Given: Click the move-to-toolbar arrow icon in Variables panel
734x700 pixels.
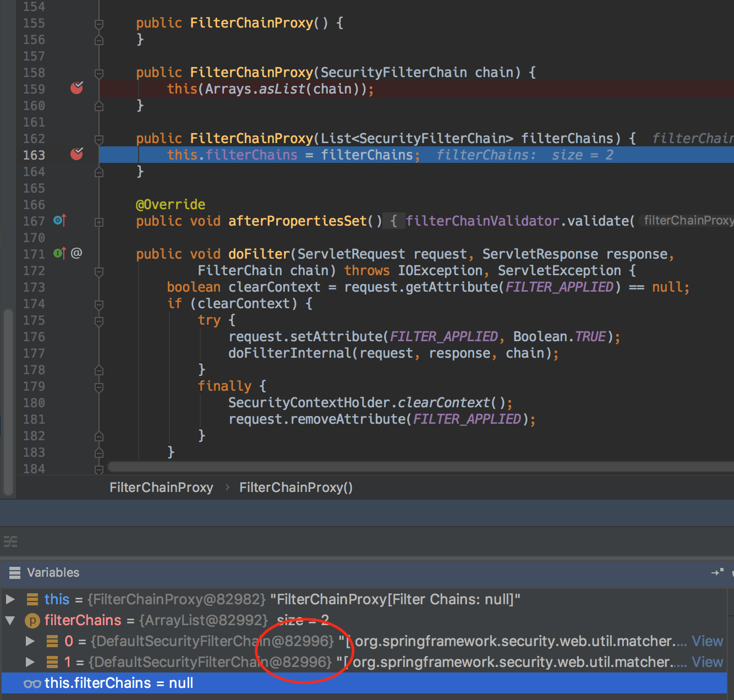Looking at the screenshot, I should click(x=717, y=572).
